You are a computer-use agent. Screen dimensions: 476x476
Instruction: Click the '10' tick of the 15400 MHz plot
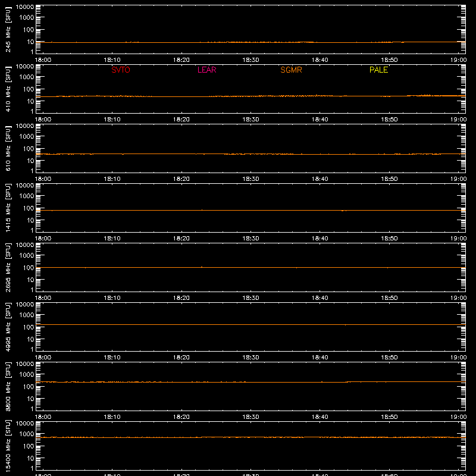coord(30,458)
